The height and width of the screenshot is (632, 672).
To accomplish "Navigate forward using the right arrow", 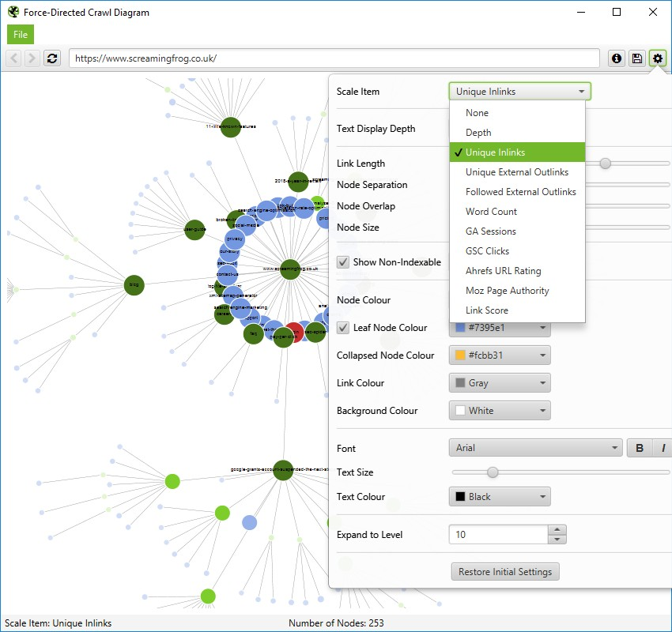I will pyautogui.click(x=32, y=58).
